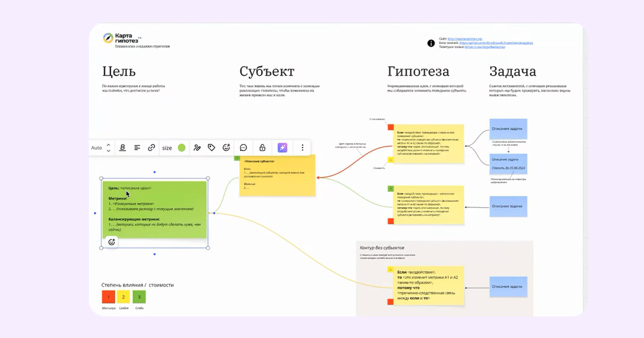Open the comment bubble icon
This screenshot has height=338, width=644.
[244, 148]
